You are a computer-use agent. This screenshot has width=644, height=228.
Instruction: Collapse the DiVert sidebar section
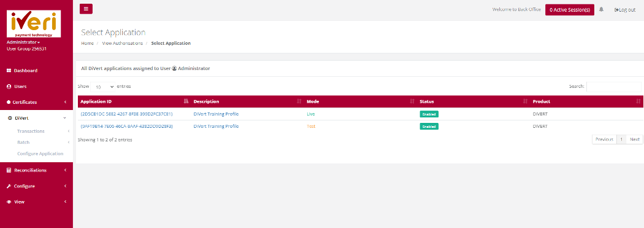click(37, 118)
